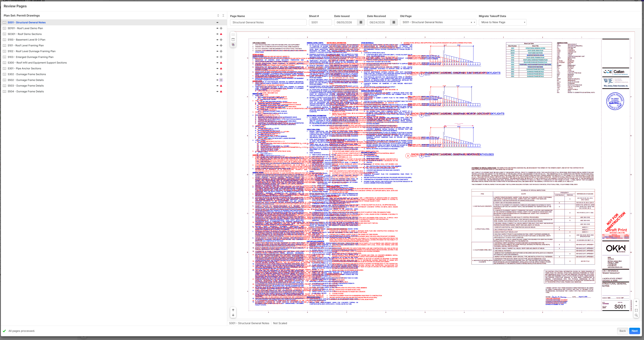Enable the overlay compare view icon
The image size is (644, 340).
click(233, 45)
